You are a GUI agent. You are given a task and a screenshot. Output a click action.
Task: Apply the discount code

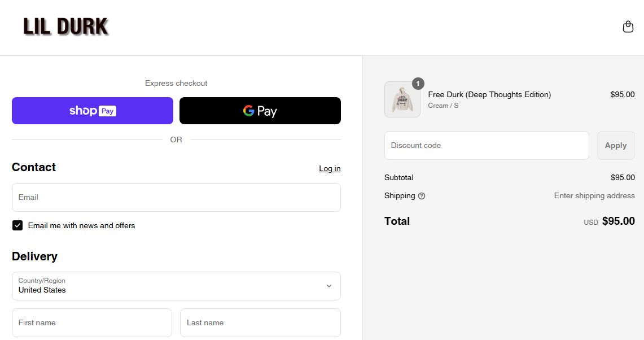click(616, 146)
